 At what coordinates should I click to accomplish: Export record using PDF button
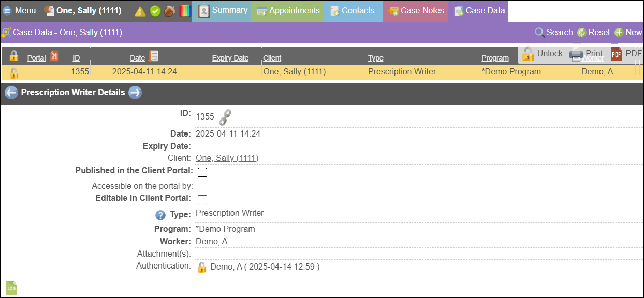coord(626,54)
